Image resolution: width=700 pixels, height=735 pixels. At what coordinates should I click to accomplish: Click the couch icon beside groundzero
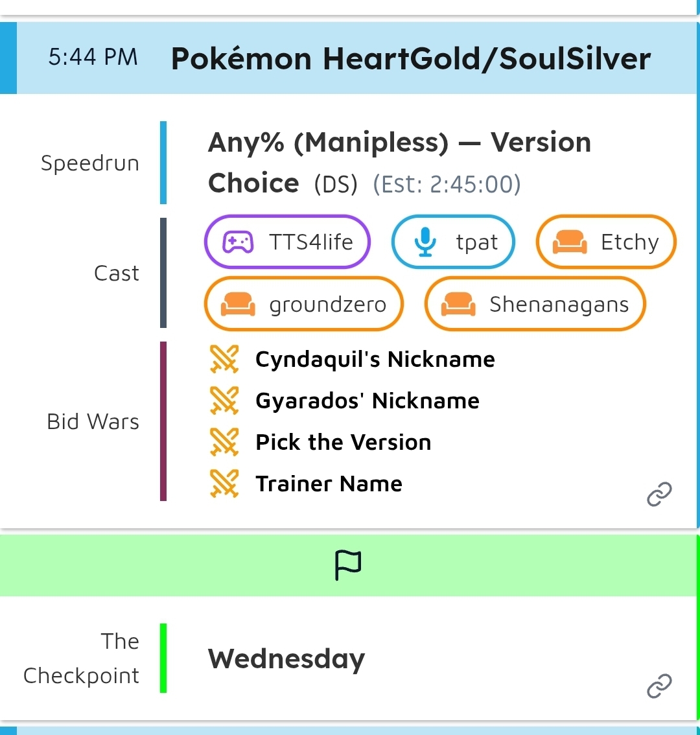(237, 305)
